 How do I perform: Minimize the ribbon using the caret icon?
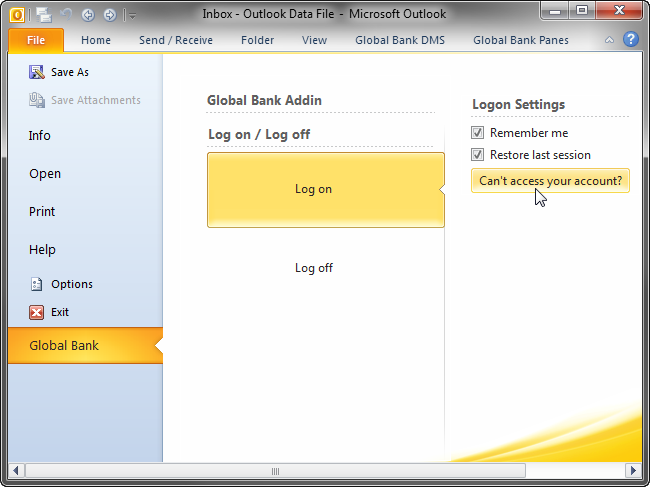click(x=609, y=40)
